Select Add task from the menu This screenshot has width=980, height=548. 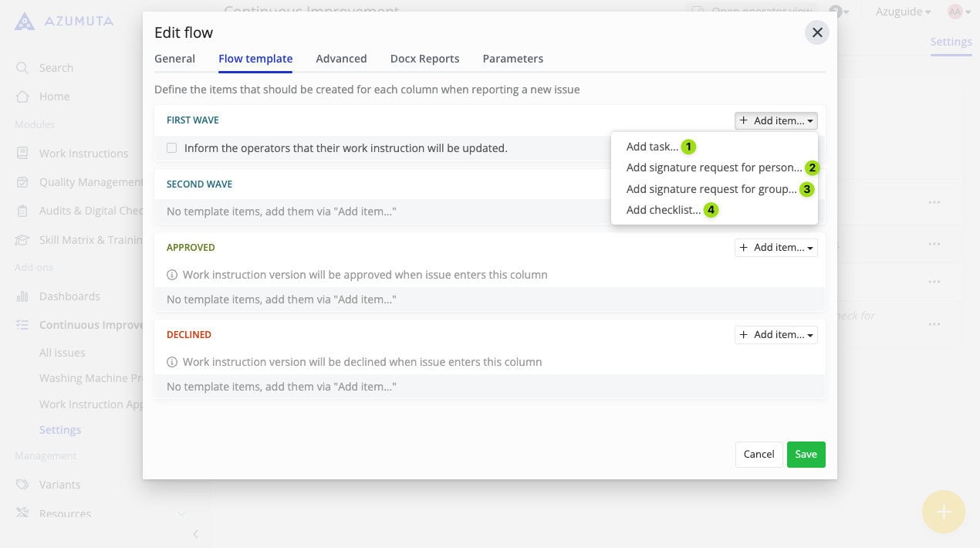652,147
